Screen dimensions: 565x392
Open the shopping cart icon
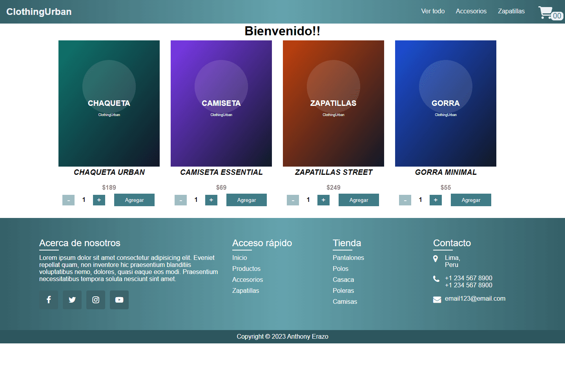[546, 12]
